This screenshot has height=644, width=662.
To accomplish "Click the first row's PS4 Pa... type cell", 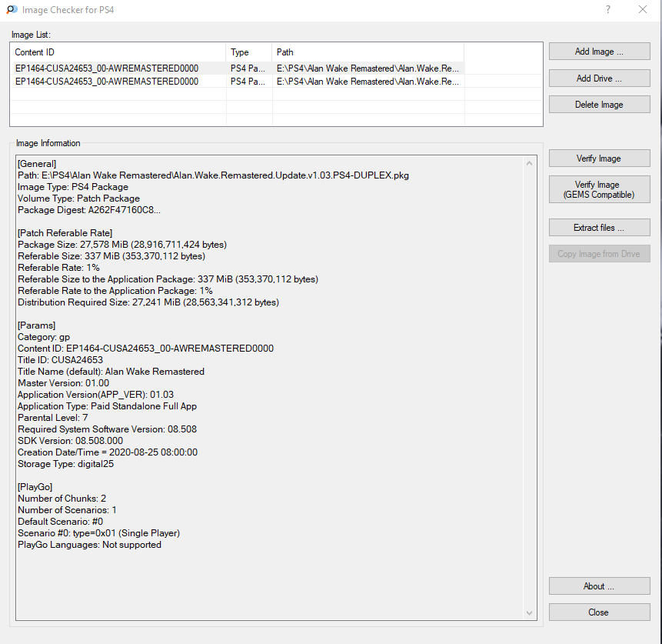I will click(x=248, y=68).
